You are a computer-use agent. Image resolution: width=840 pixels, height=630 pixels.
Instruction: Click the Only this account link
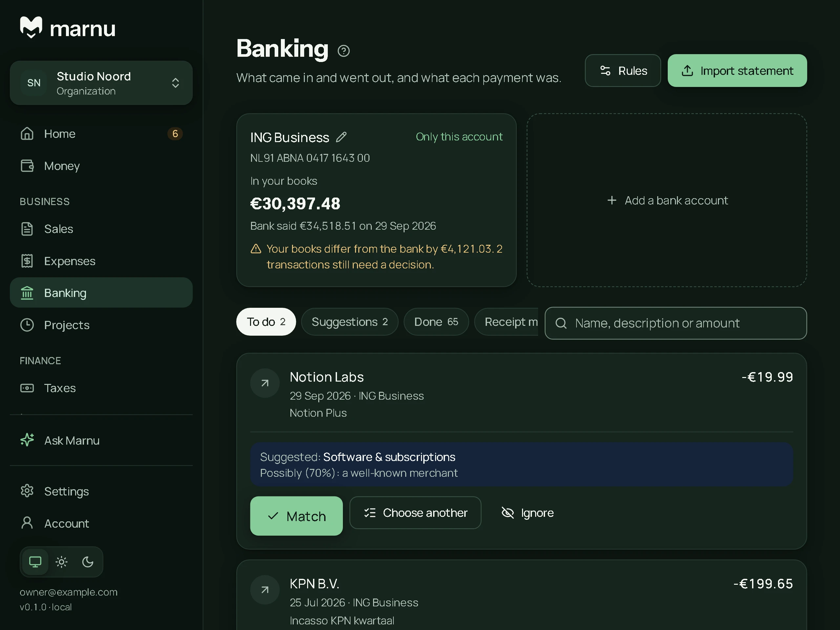459,137
